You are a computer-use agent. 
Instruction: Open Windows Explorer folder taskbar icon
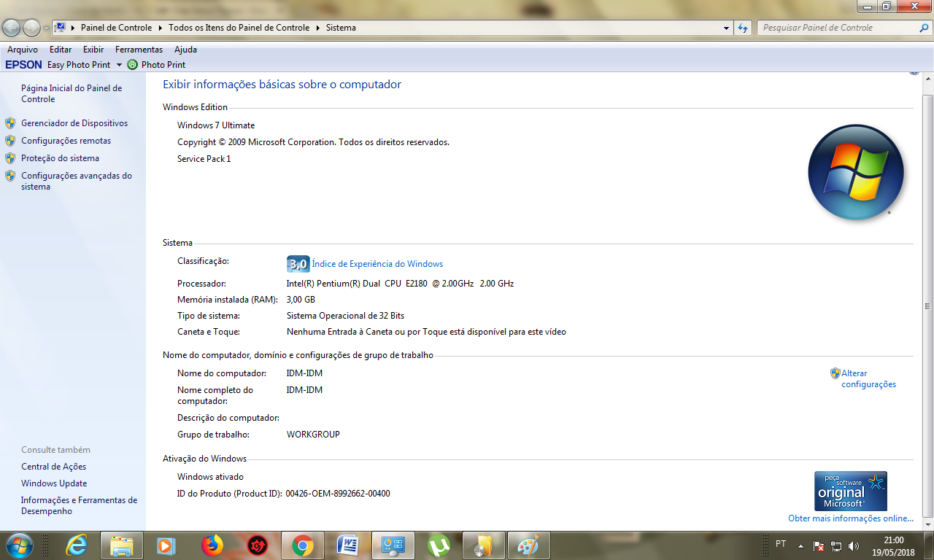pyautogui.click(x=121, y=545)
